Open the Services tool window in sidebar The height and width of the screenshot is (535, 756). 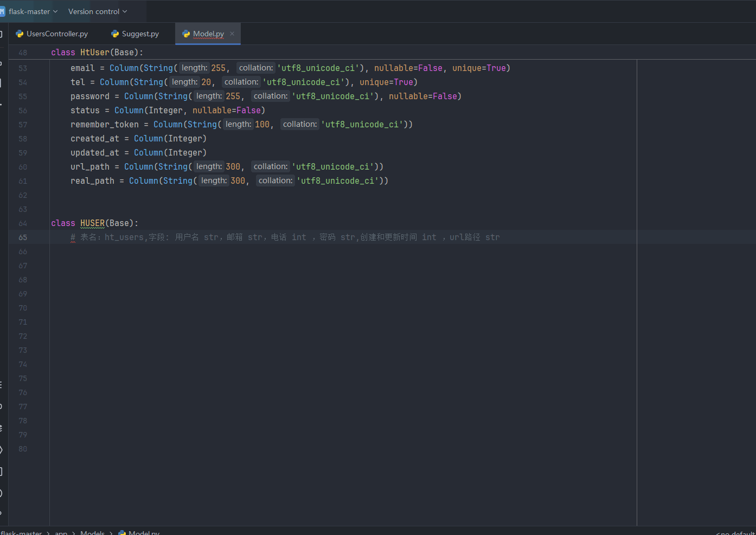click(1, 450)
